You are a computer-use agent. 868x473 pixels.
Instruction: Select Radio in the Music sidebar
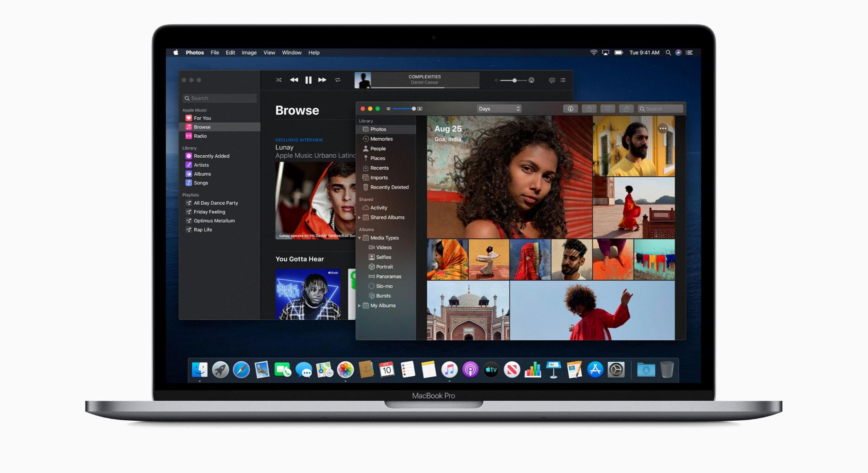(220, 136)
